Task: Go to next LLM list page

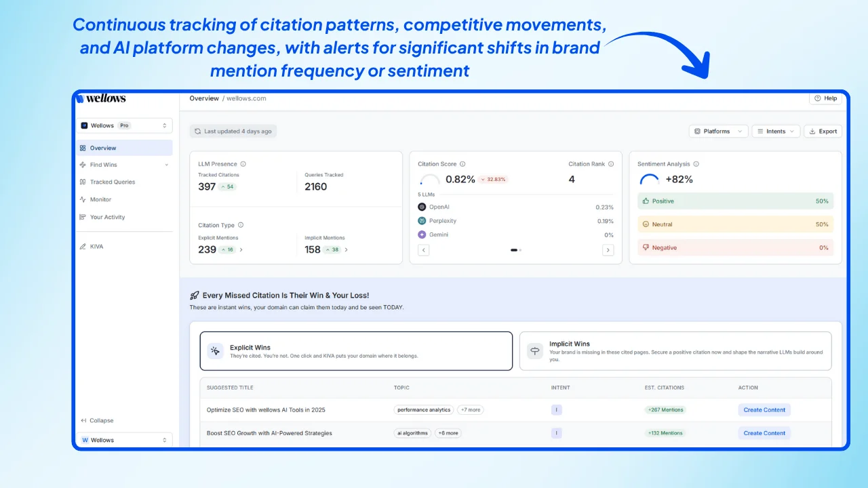Action: [x=608, y=250]
